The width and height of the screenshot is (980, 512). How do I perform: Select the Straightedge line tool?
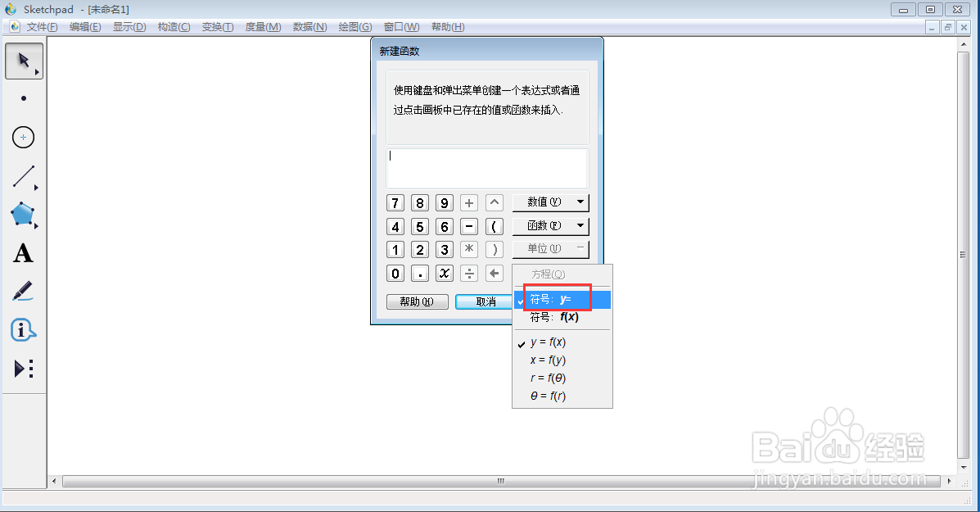tap(24, 176)
